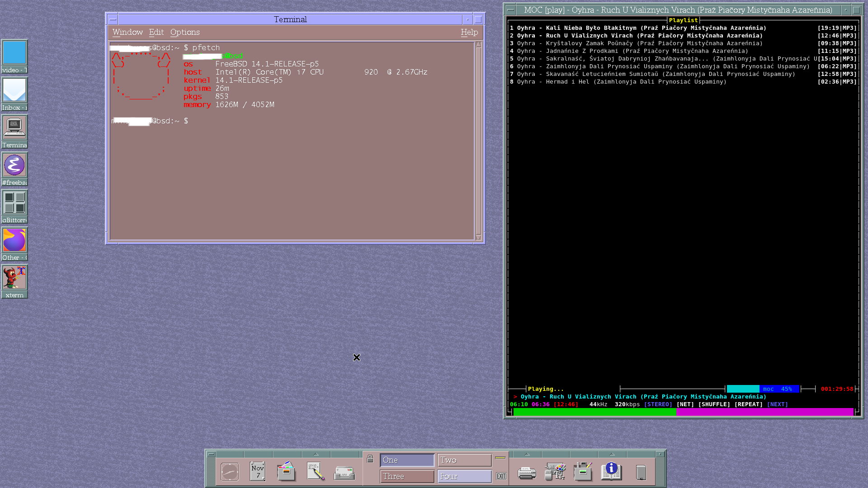Expand the subpanel arrow above Help Manager
Screen dimensions: 868x488
612,454
